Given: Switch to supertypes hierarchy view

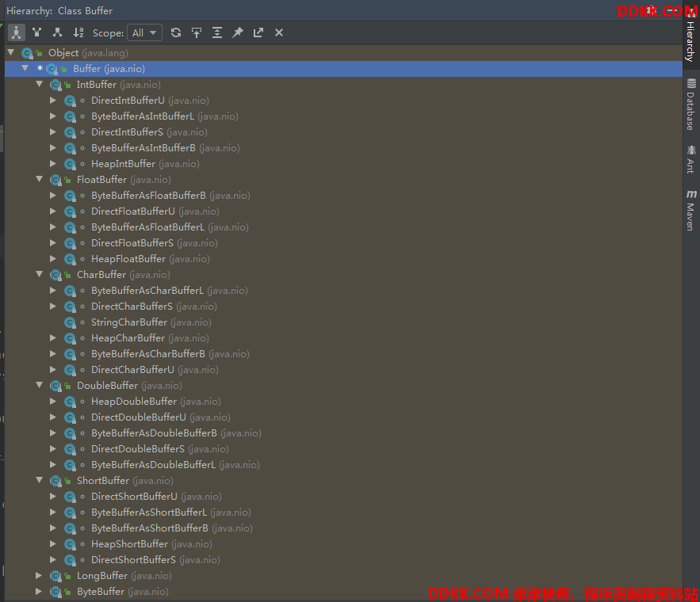Looking at the screenshot, I should click(36, 32).
